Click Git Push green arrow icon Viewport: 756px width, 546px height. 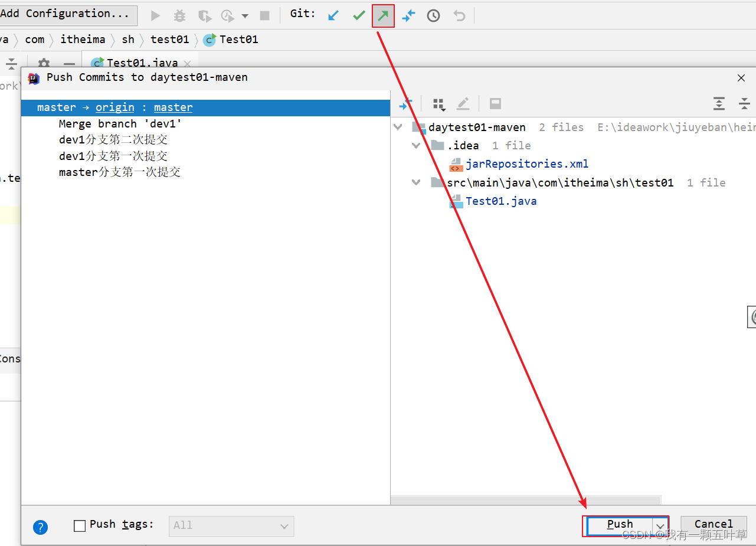click(x=384, y=16)
